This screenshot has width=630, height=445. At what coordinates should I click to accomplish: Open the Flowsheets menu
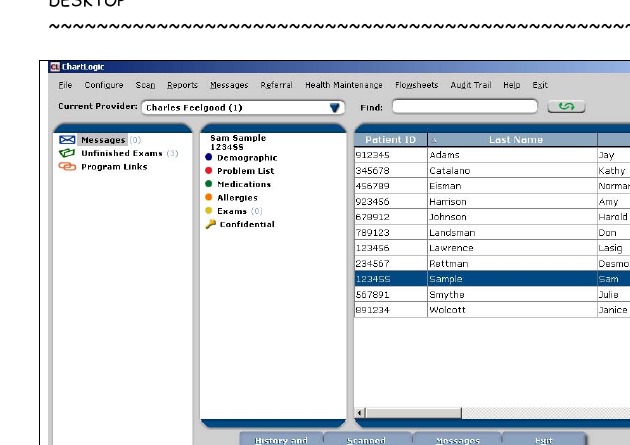pos(416,85)
